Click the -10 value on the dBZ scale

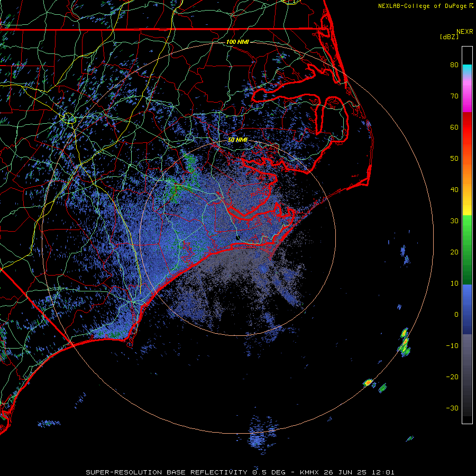(x=452, y=346)
